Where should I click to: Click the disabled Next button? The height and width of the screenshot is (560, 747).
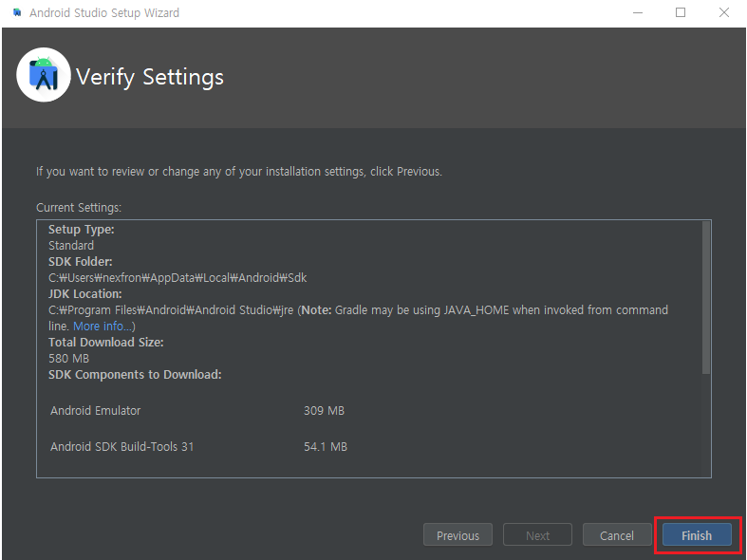tap(537, 534)
